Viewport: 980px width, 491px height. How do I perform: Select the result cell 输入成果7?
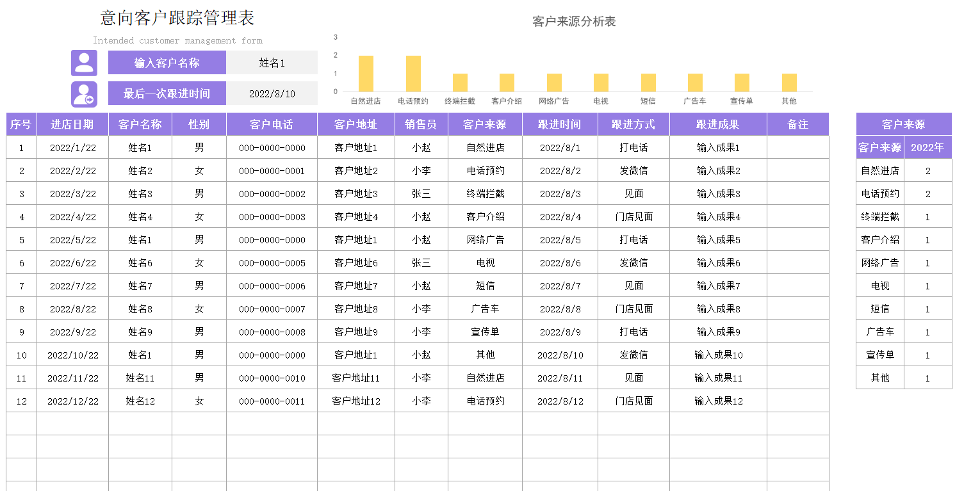click(x=718, y=286)
